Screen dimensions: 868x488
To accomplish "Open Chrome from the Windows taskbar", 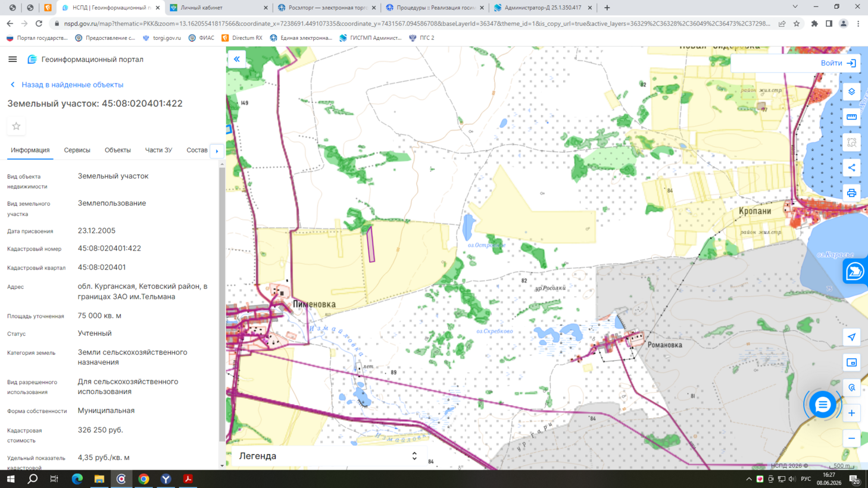I will [x=143, y=479].
